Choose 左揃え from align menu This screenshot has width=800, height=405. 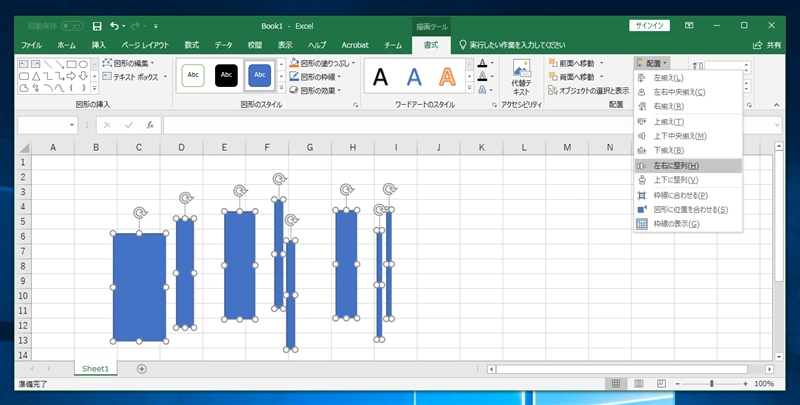[x=688, y=78]
